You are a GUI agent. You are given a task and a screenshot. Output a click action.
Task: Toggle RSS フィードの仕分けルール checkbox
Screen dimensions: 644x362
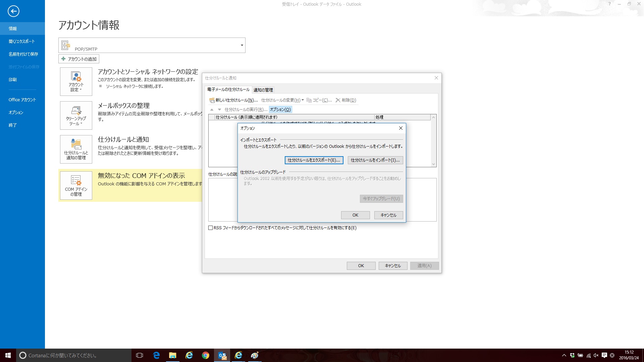[211, 228]
